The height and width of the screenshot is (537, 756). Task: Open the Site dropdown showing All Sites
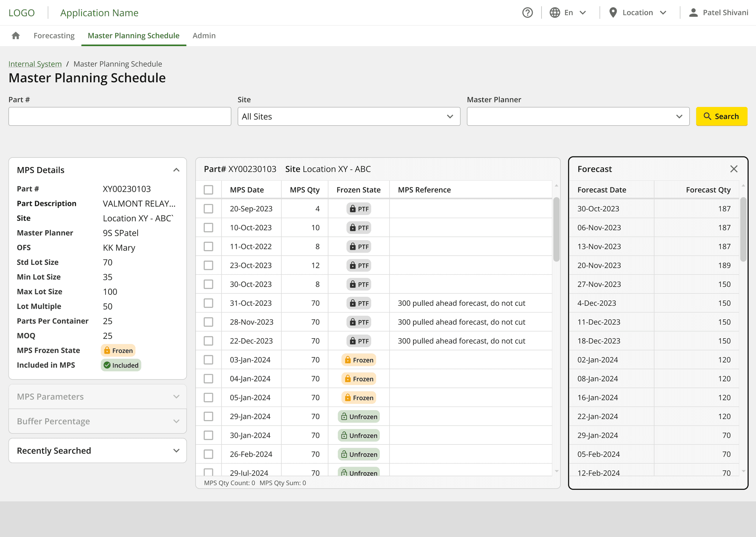[348, 117]
